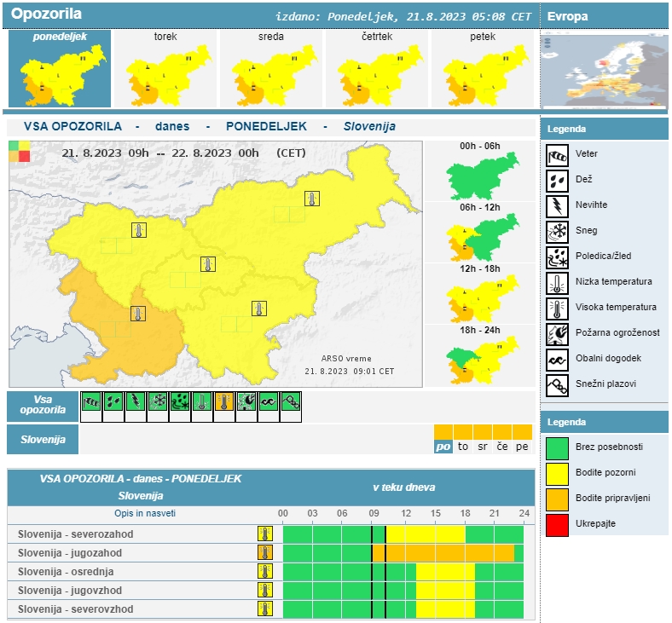The height and width of the screenshot is (623, 672).
Task: Open the ponedeljek forecast day
Action: [60, 68]
